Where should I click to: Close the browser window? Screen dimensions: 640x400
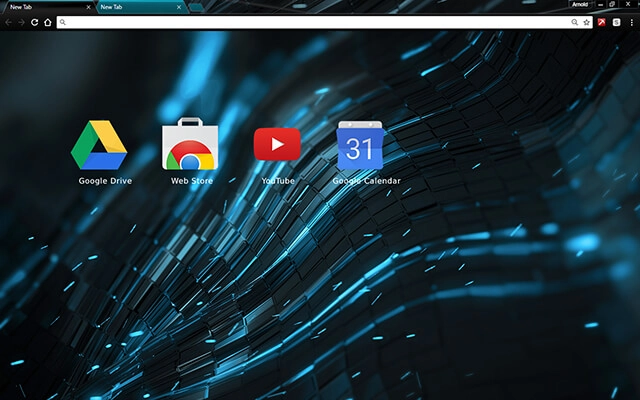[x=628, y=4]
